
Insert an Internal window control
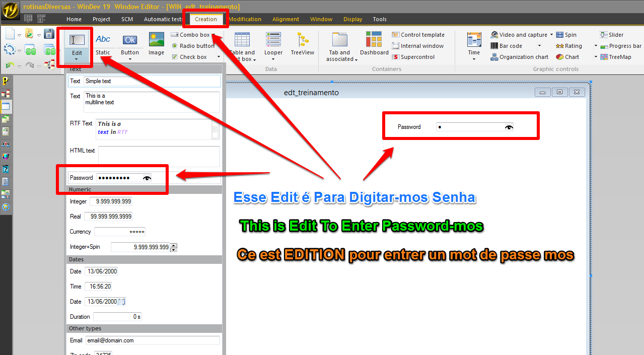pos(418,46)
